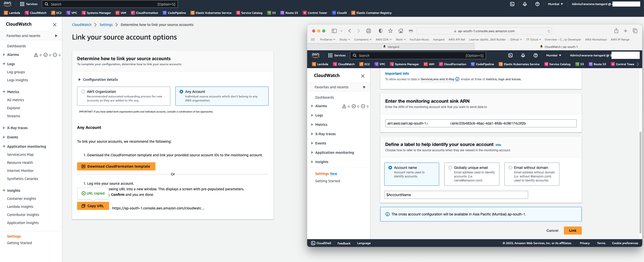Click Info link beside label heading
The width and height of the screenshot is (644, 262).
point(498,145)
